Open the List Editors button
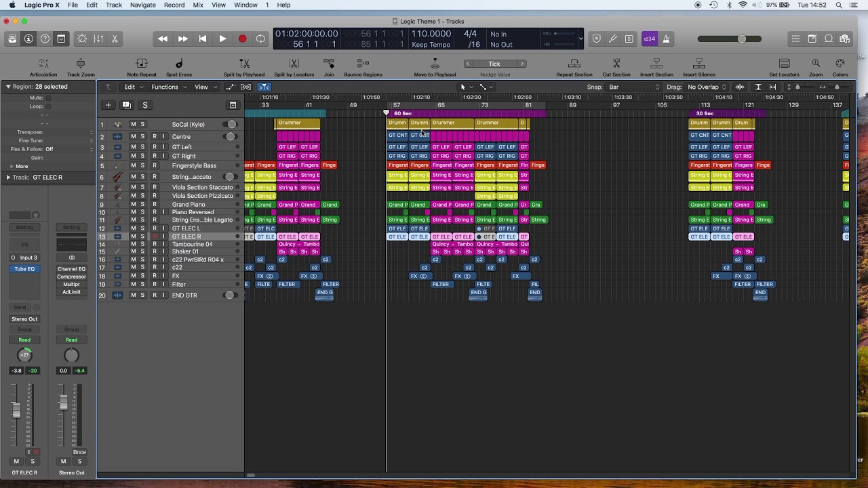This screenshot has height=488, width=868. pyautogui.click(x=796, y=39)
